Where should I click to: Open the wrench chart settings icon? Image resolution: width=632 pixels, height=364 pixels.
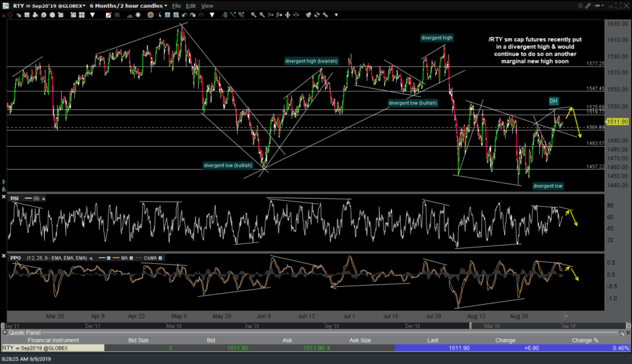coord(325,15)
